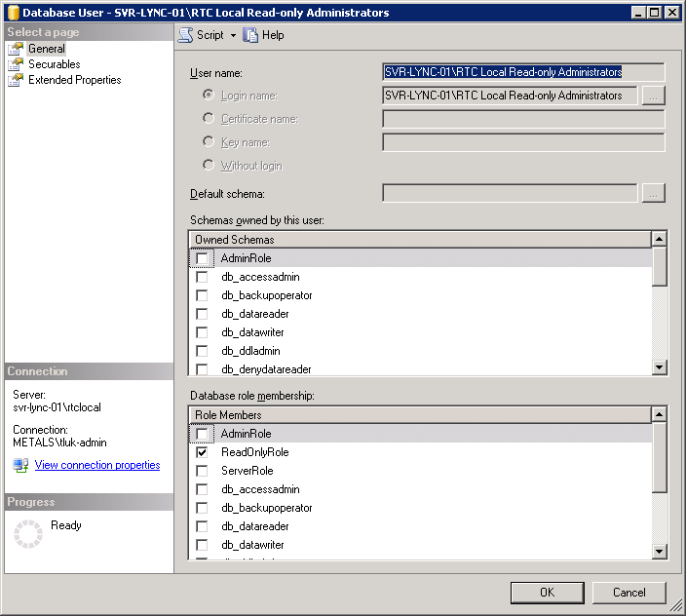
Task: Click the User name input field
Action: [x=523, y=72]
